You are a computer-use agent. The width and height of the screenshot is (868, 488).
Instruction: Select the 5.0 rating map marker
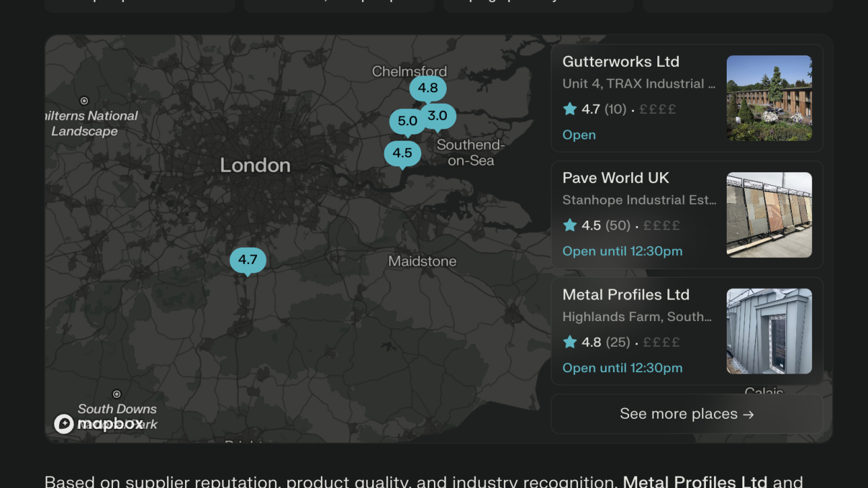407,121
